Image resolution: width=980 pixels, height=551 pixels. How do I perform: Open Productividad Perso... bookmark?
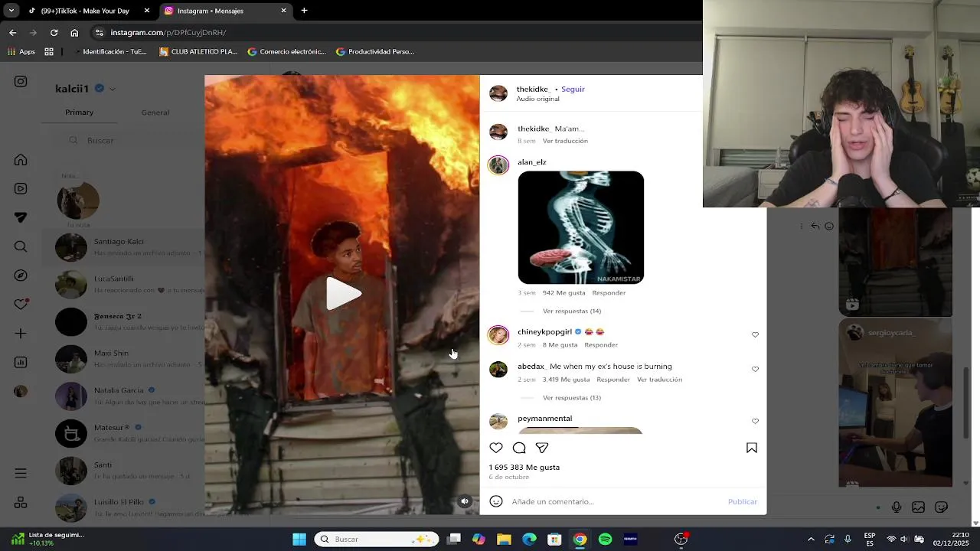[375, 52]
